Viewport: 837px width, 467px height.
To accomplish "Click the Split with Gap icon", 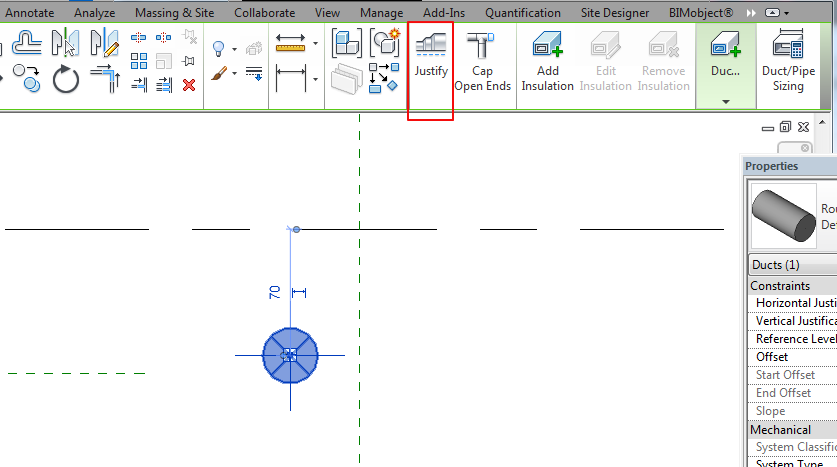I will point(163,37).
